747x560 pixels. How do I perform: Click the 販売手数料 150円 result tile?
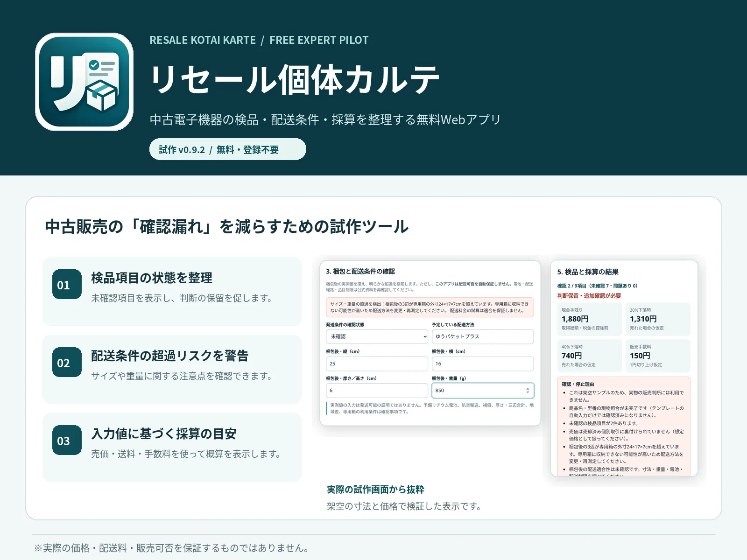point(658,356)
